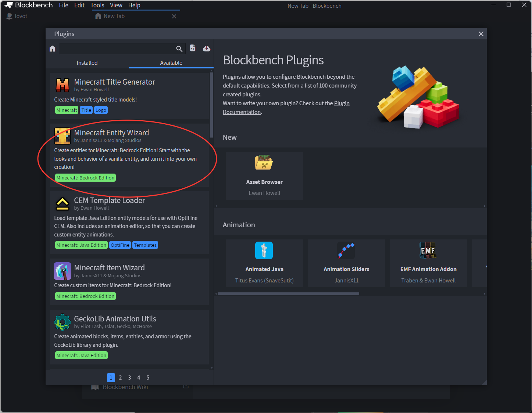Open the View menu
The height and width of the screenshot is (413, 532).
pos(116,5)
